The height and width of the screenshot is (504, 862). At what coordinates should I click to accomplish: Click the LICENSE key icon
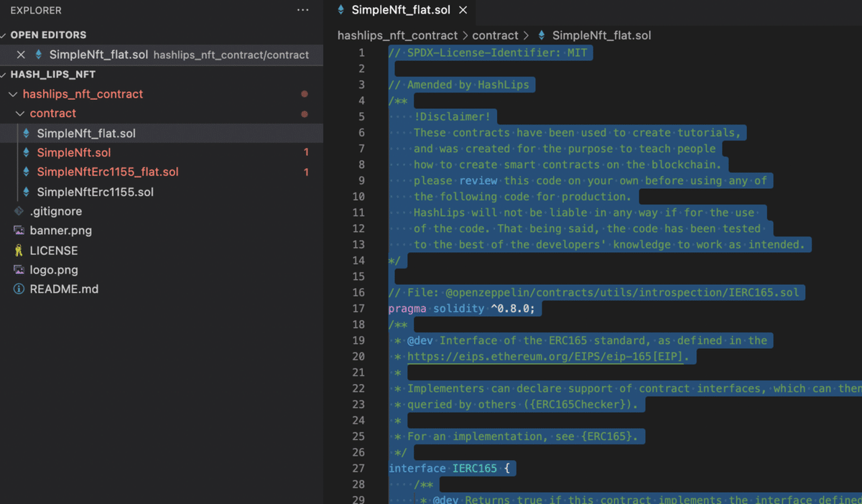[19, 251]
